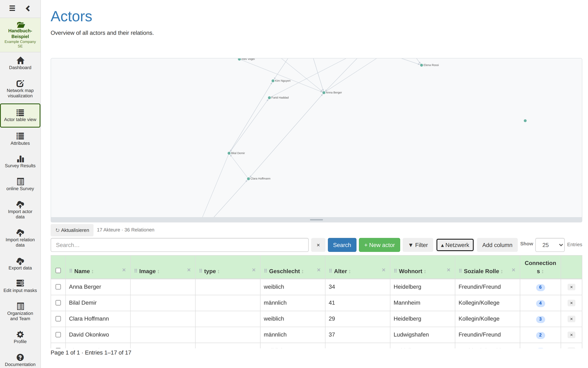This screenshot has height=368, width=588.
Task: Delete the Anna Berger row
Action: click(x=571, y=287)
